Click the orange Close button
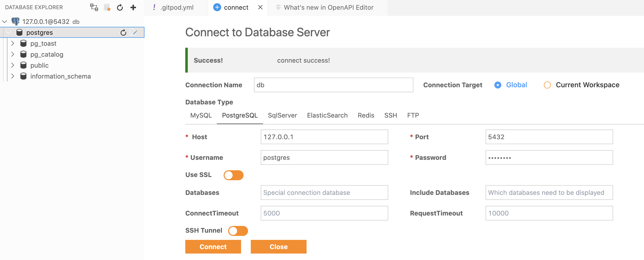The image size is (644, 260). click(278, 247)
